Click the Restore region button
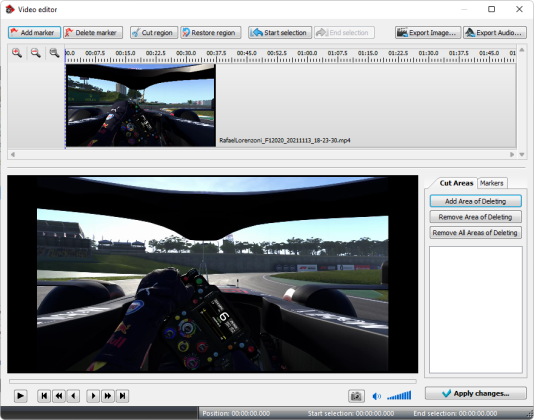This screenshot has height=420, width=534. point(210,33)
